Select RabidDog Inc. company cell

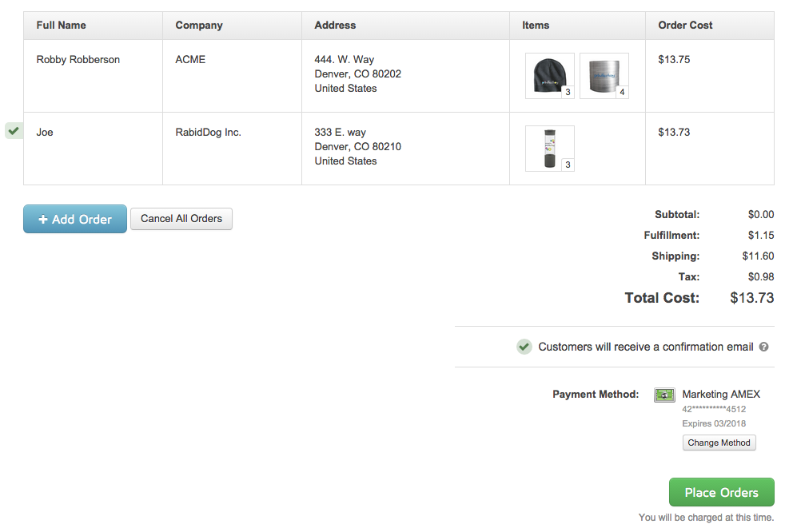(208, 133)
